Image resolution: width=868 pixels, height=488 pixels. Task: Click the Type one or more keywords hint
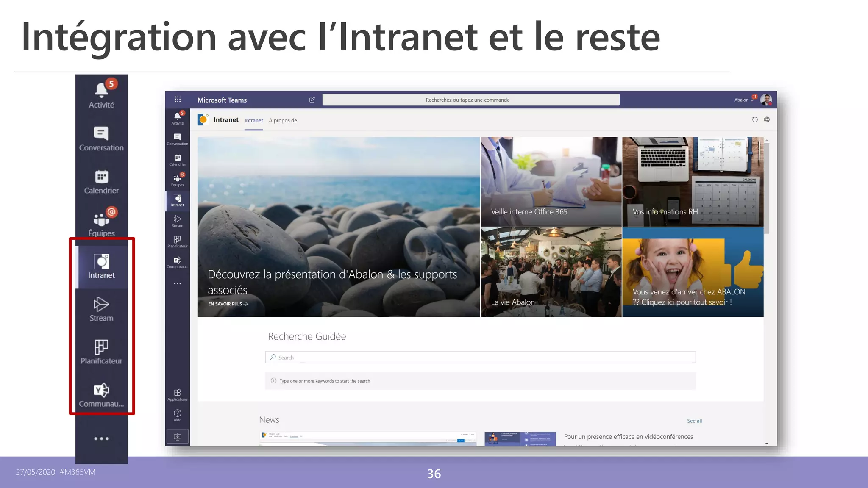325,381
